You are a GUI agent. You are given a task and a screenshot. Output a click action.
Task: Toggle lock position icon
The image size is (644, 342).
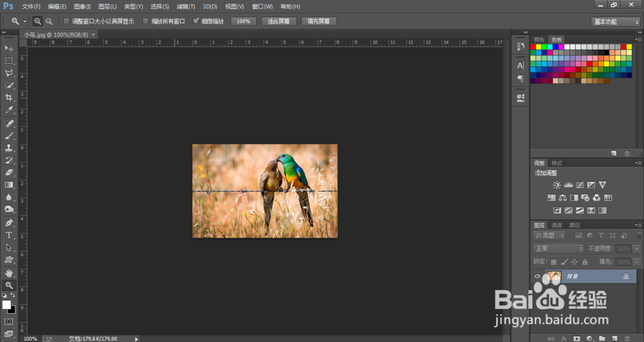574,262
